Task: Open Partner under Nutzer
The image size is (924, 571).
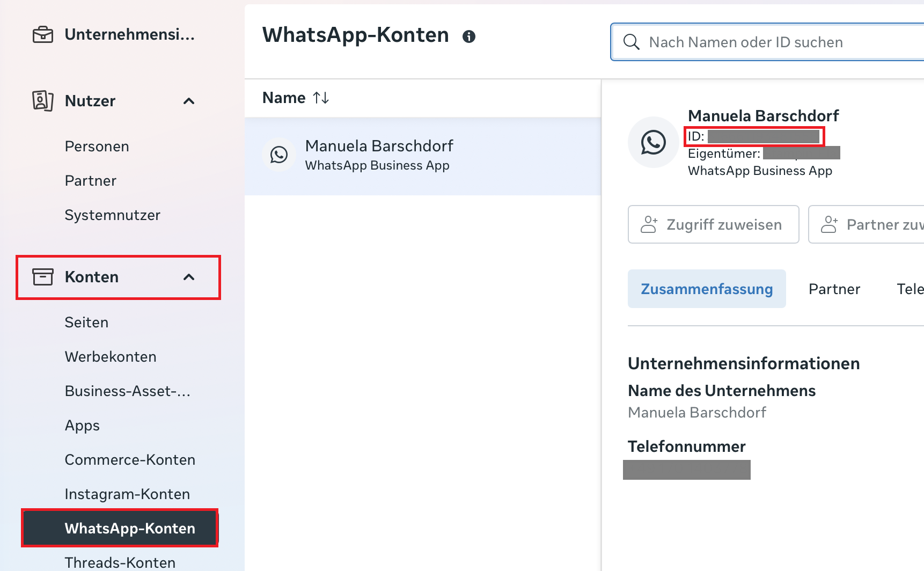Action: pos(91,181)
